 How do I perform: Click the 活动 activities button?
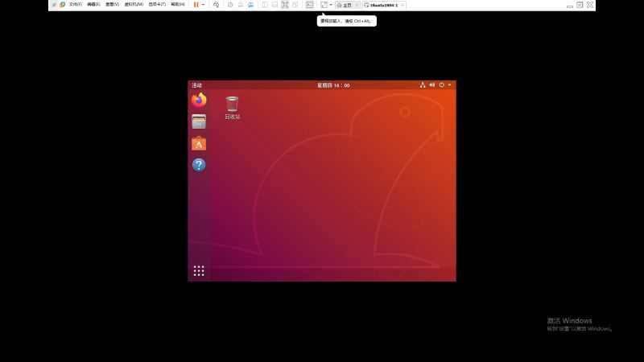coord(196,84)
